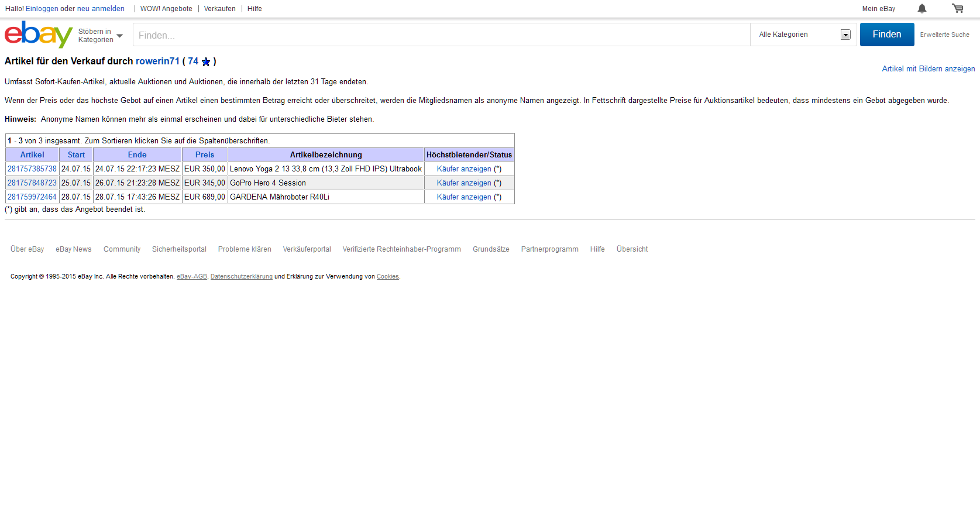This screenshot has width=980, height=529.
Task: Open Hilfe footer link
Action: 597,249
